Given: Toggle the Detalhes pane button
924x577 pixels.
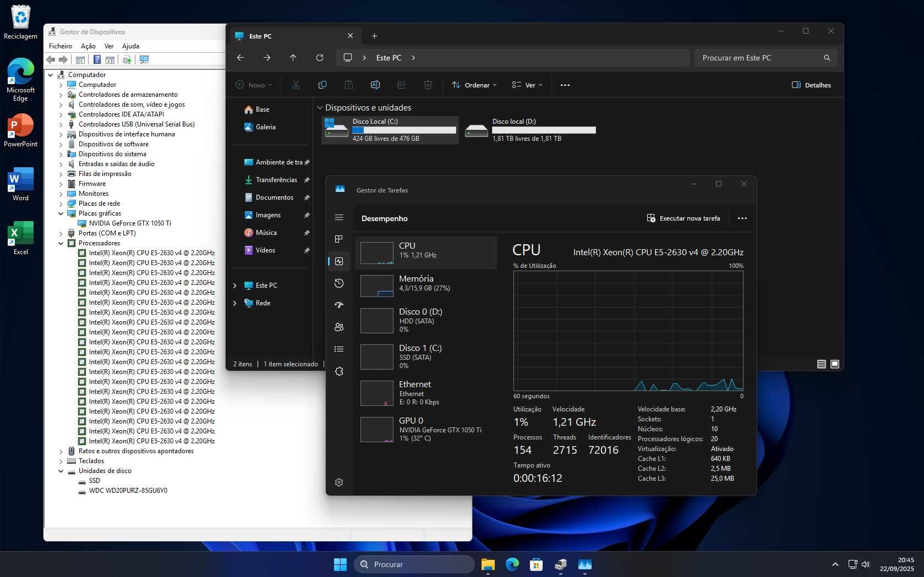Looking at the screenshot, I should pyautogui.click(x=811, y=85).
